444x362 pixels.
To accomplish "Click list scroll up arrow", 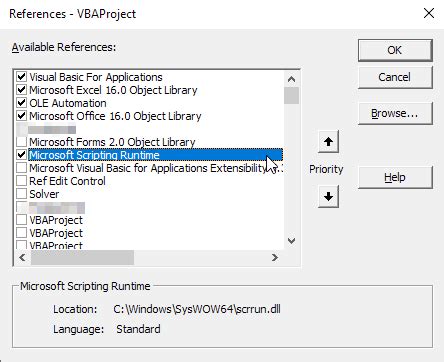I will click(292, 79).
